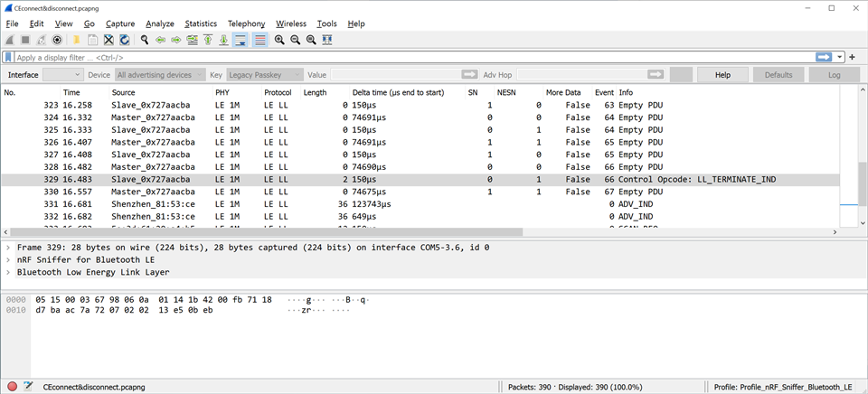
Task: Expand nRF Sniffer for Bluetooth LE
Action: 8,259
